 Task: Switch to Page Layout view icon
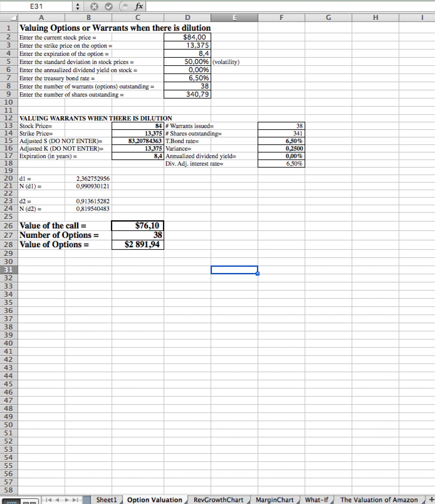29,502
